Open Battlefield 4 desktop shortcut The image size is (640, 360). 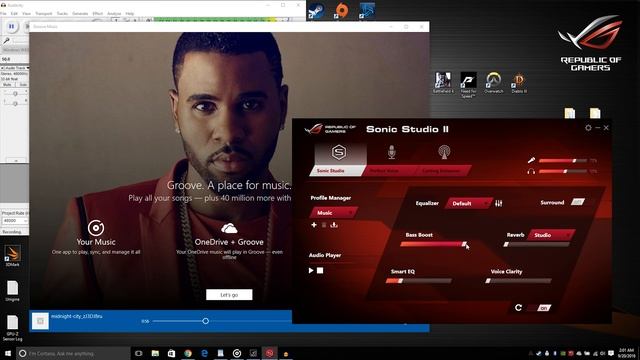[443, 82]
